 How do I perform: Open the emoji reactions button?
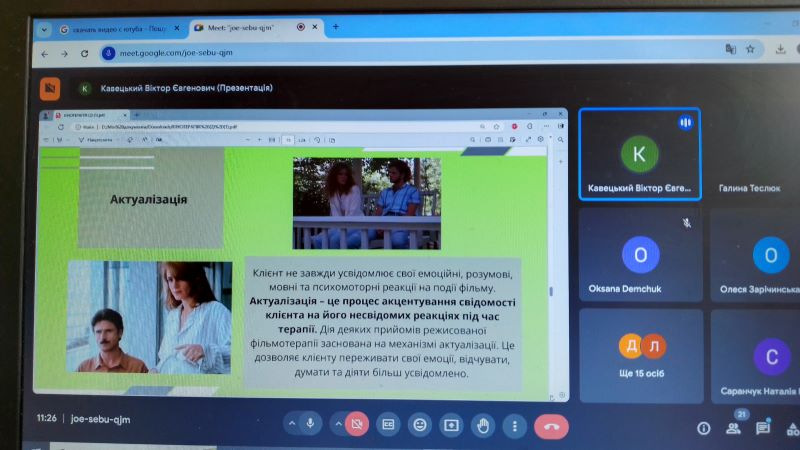[x=420, y=425]
